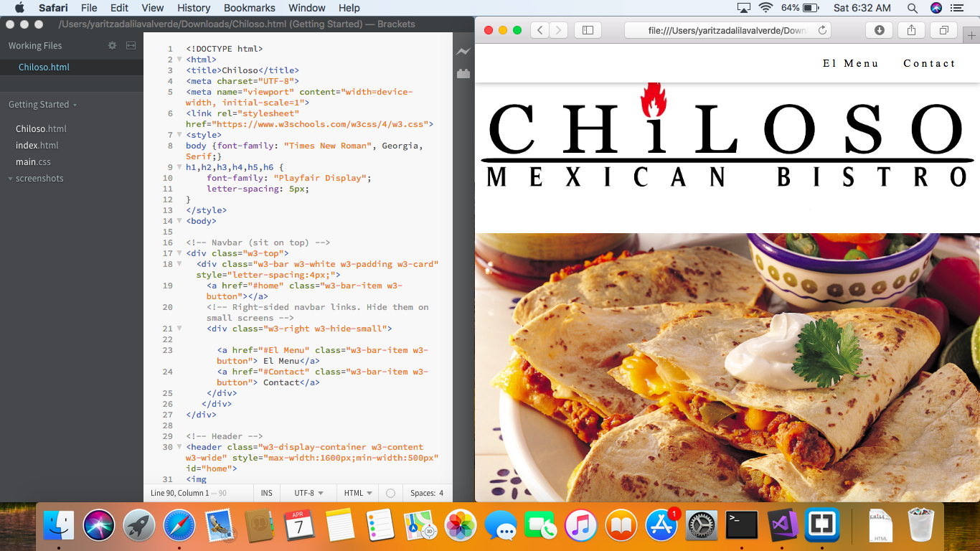Collapse body fold on line 14
The height and width of the screenshot is (551, 980).
tap(179, 221)
